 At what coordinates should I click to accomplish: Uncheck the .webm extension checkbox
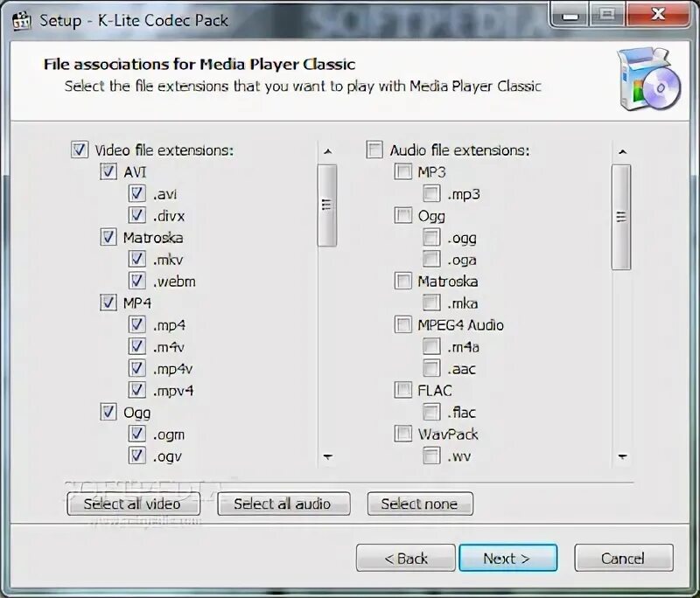[137, 281]
